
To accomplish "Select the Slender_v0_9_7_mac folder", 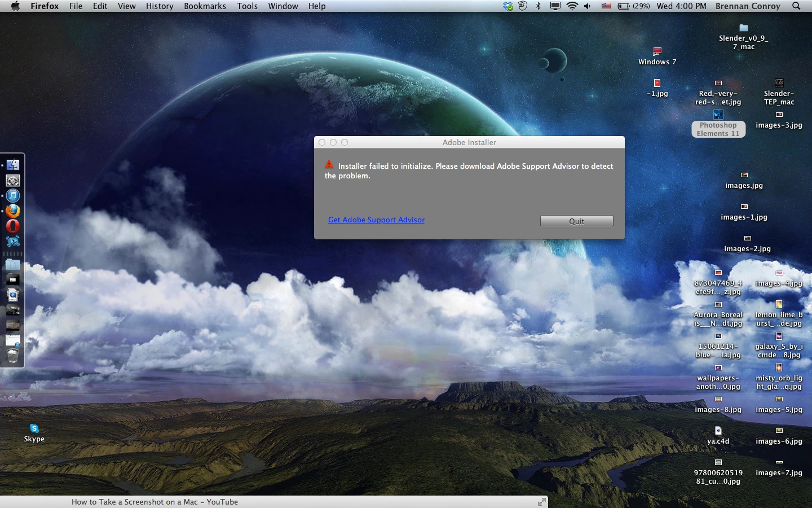I will [x=743, y=37].
